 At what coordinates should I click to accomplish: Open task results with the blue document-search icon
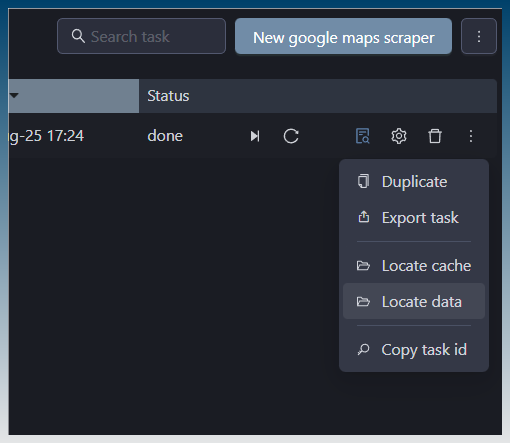[363, 136]
